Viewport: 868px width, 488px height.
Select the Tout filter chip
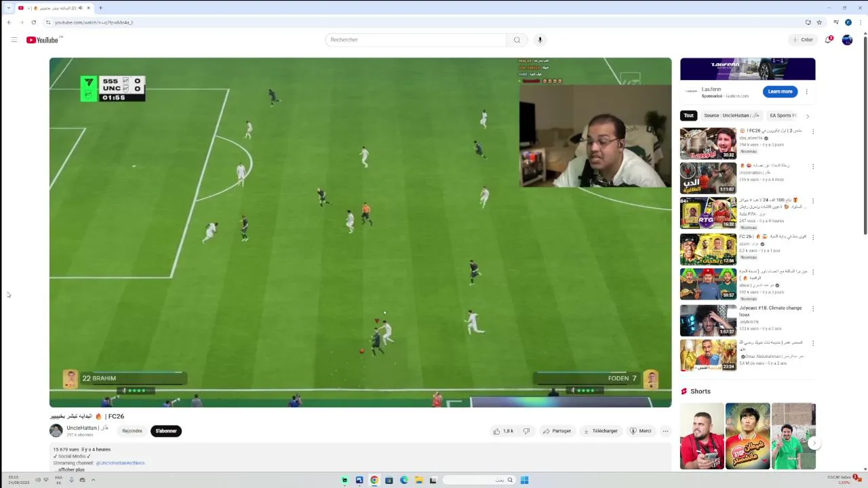click(x=688, y=116)
